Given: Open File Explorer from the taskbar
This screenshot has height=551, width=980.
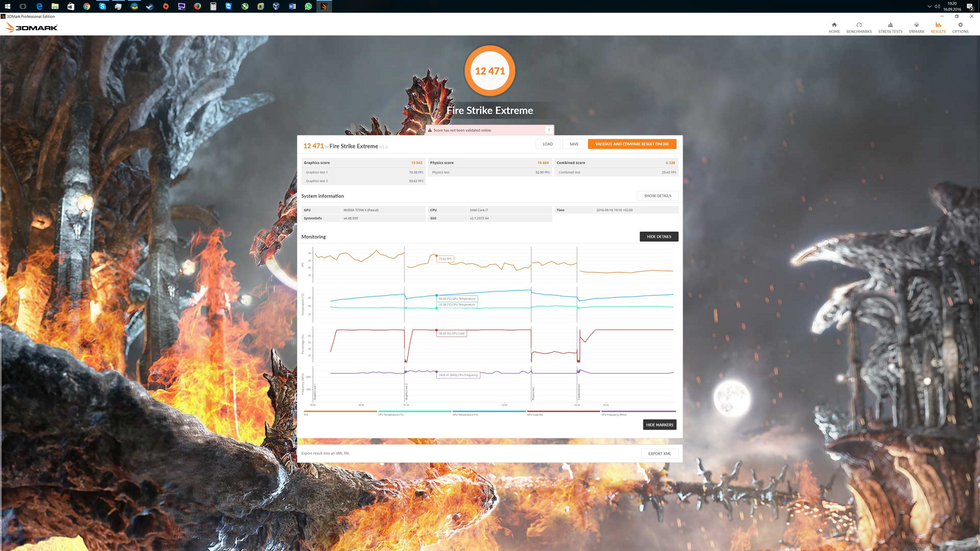Looking at the screenshot, I should (55, 6).
